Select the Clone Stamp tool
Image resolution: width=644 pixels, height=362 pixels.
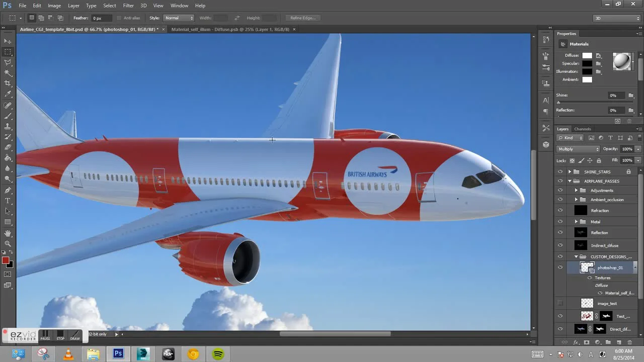coord(8,127)
